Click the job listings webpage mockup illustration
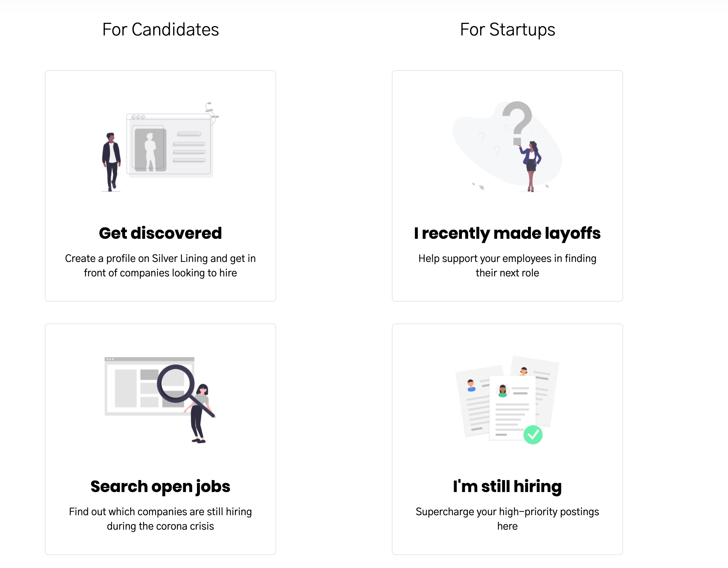728x568 pixels. tap(149, 386)
